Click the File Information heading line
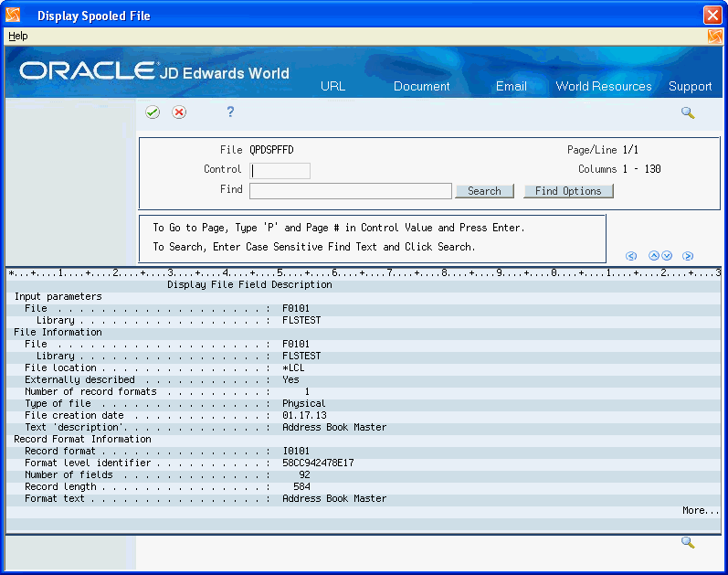The width and height of the screenshot is (728, 575). tap(58, 332)
